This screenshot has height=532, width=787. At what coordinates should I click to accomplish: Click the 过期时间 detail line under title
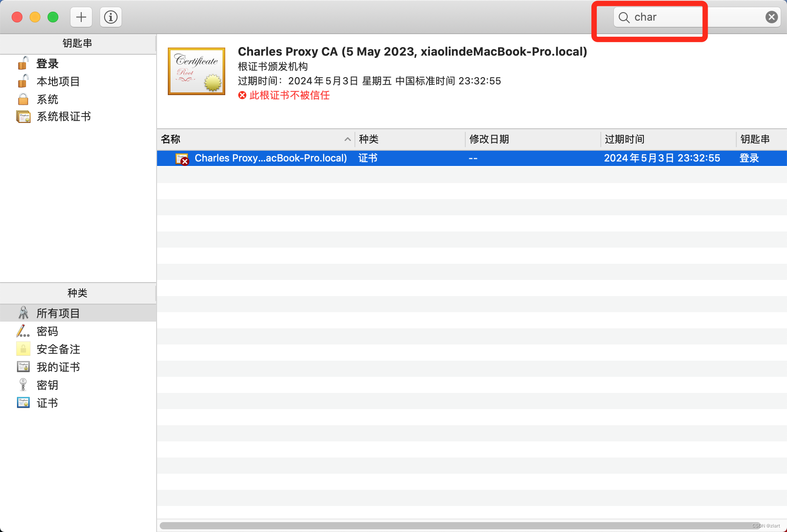369,81
